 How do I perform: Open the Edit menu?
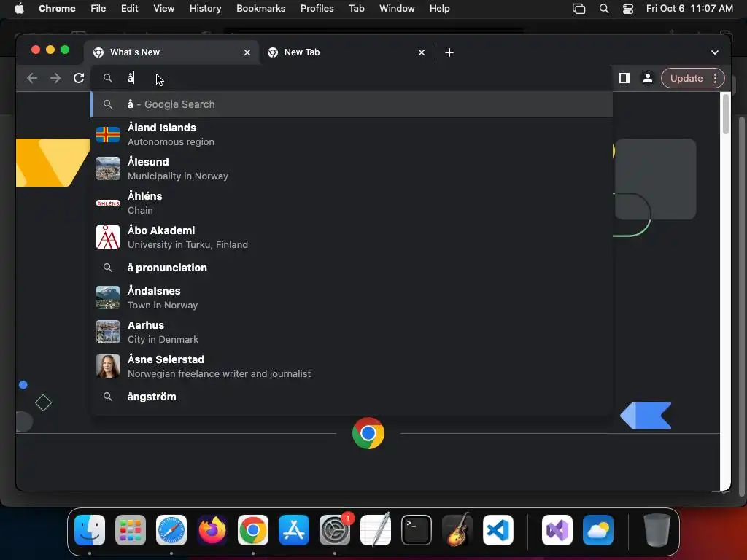pos(129,9)
